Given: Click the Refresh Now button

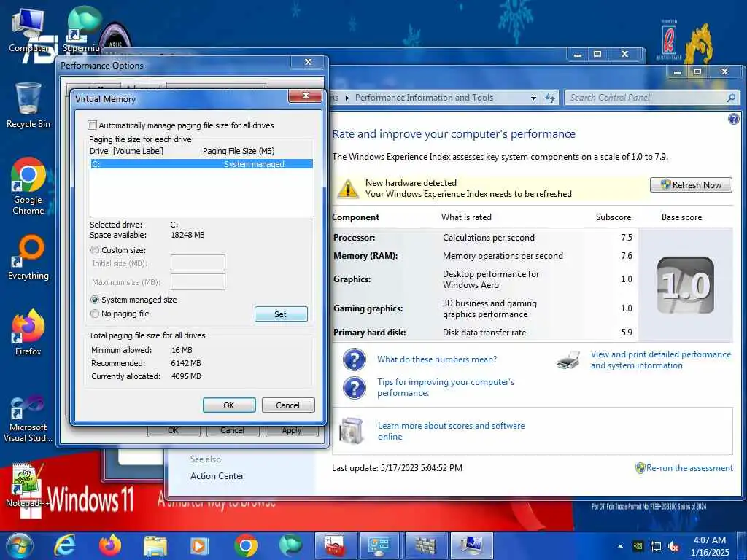Looking at the screenshot, I should pyautogui.click(x=691, y=184).
